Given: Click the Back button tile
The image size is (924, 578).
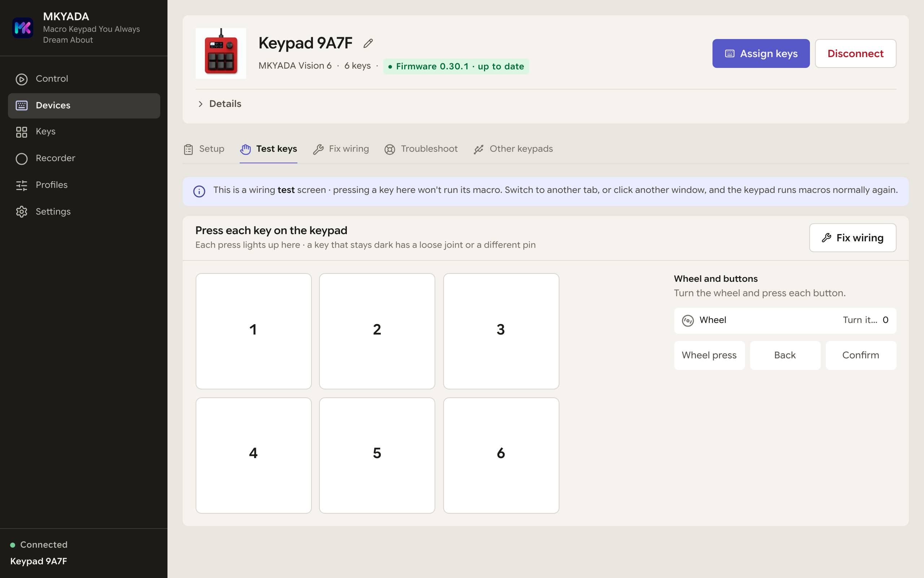Looking at the screenshot, I should point(785,355).
